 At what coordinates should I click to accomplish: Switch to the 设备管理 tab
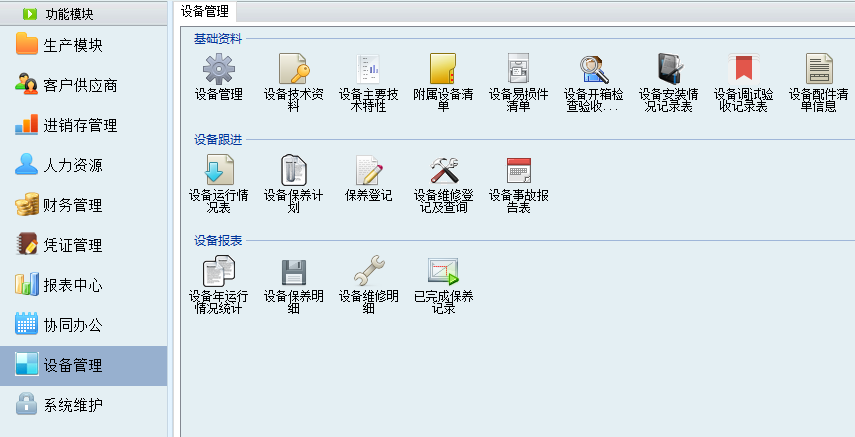205,11
